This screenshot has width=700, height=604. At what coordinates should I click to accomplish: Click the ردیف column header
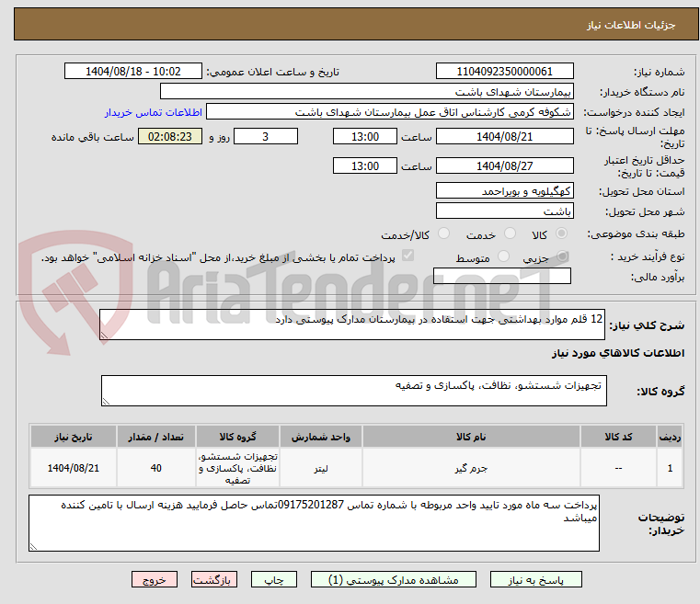tap(670, 437)
